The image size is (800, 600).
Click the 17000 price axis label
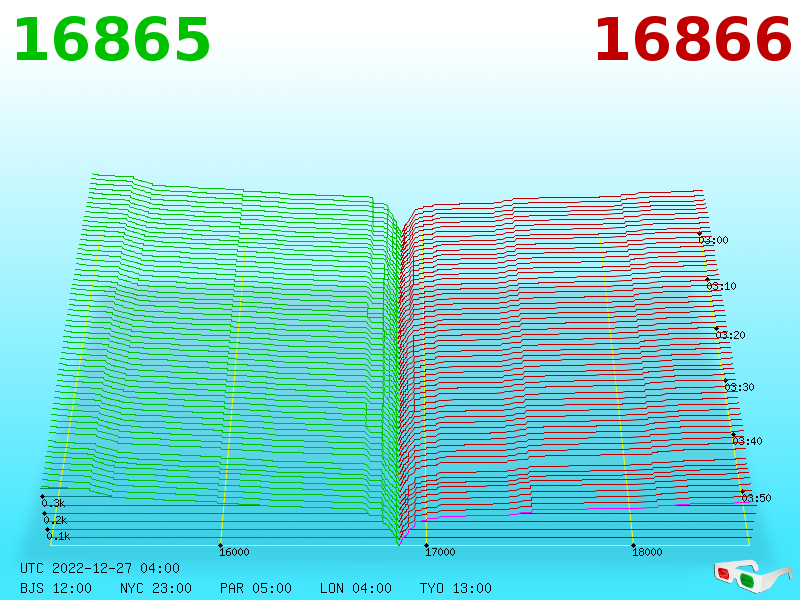[440, 552]
